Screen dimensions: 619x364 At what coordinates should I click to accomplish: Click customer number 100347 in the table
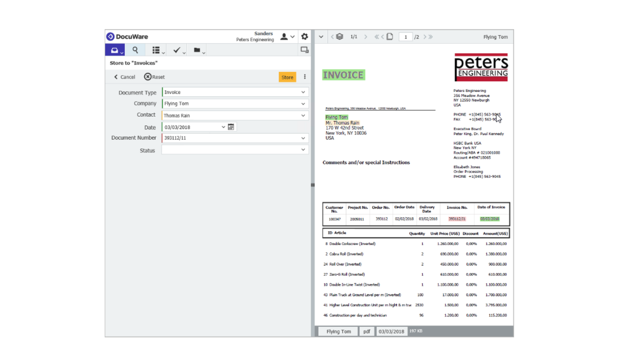pyautogui.click(x=335, y=219)
